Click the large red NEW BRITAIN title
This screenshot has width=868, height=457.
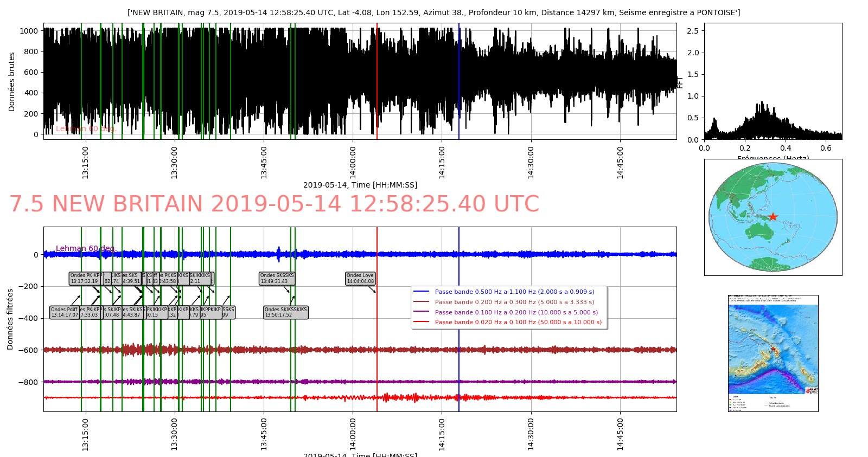click(x=274, y=204)
